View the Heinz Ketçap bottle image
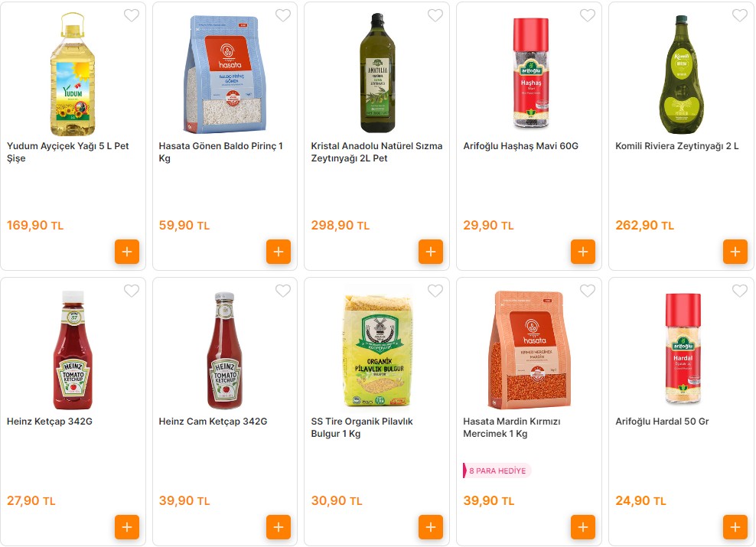 point(73,350)
